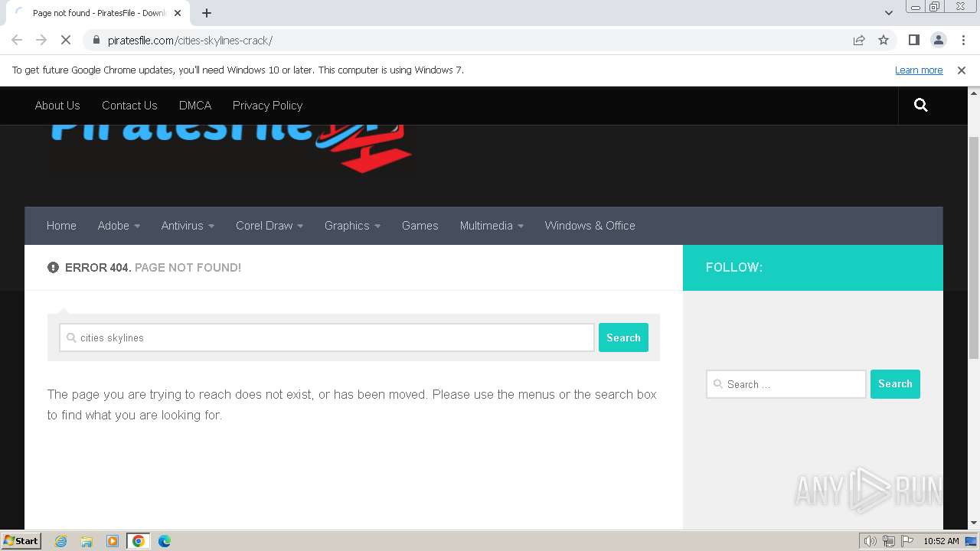Click the network tray icon
The width and height of the screenshot is (980, 551).
pyautogui.click(x=889, y=541)
